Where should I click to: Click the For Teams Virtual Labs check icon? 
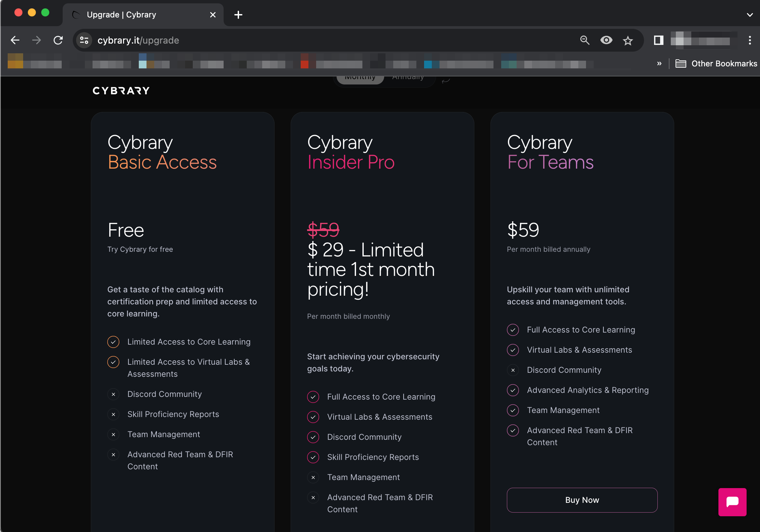click(x=513, y=350)
